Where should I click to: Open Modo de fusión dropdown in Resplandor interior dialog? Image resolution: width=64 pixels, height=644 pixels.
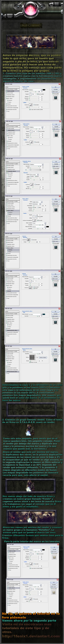click(x=37, y=165)
